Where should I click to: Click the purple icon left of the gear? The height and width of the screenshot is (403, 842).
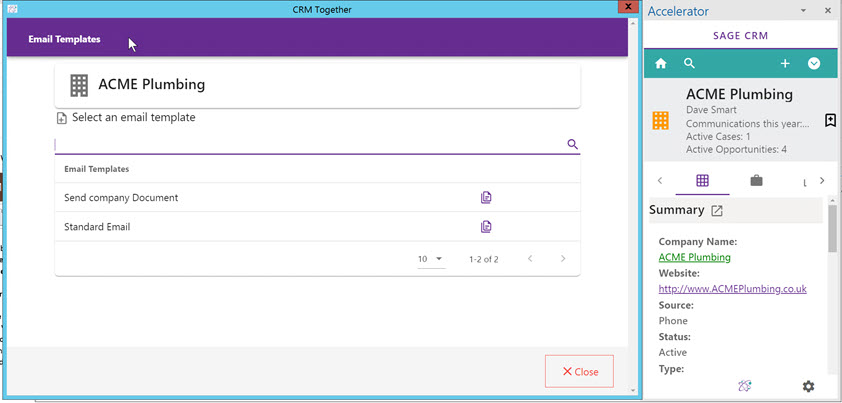[745, 385]
